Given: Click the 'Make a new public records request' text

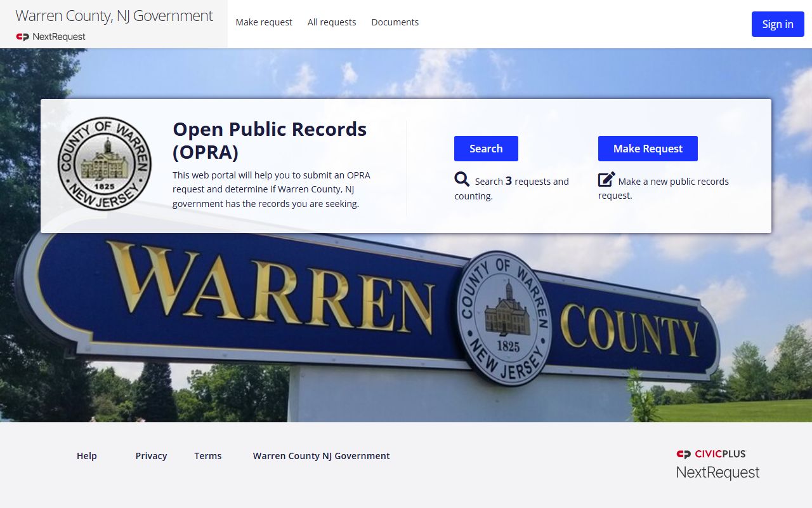Looking at the screenshot, I should pos(664,189).
